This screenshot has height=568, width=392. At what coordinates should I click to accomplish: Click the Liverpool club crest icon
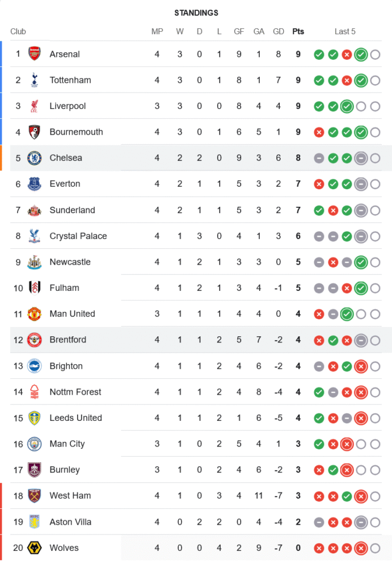point(35,106)
